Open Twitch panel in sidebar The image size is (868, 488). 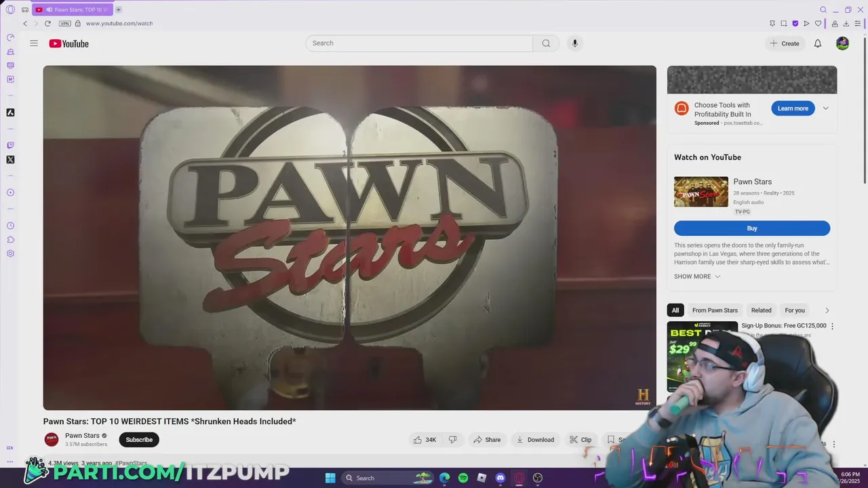10,145
